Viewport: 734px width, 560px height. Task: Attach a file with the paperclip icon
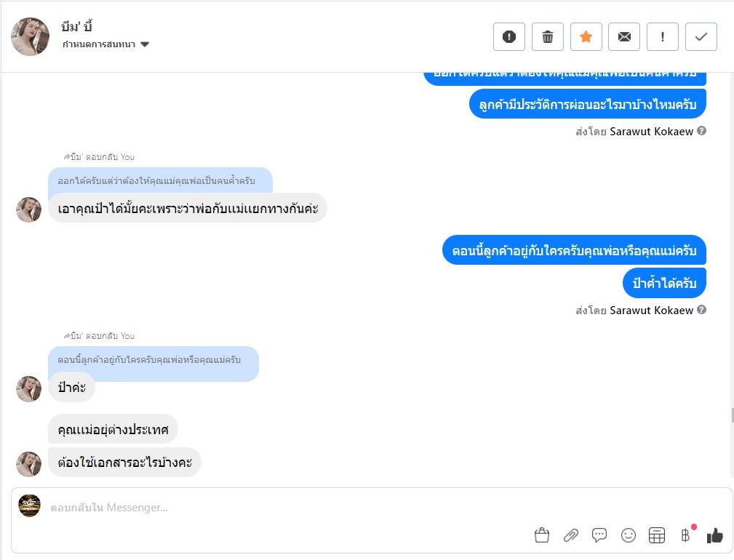(x=571, y=536)
